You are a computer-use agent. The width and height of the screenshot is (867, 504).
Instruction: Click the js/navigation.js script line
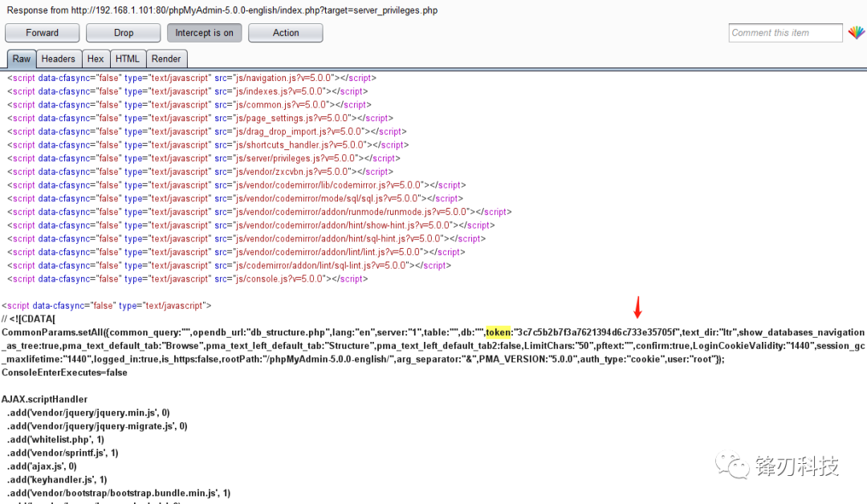191,78
